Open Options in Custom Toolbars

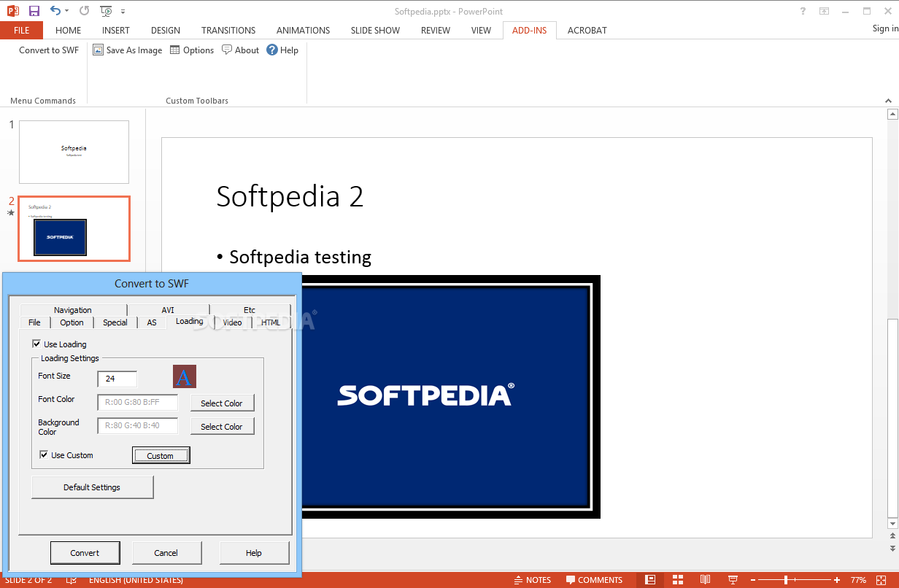click(191, 50)
